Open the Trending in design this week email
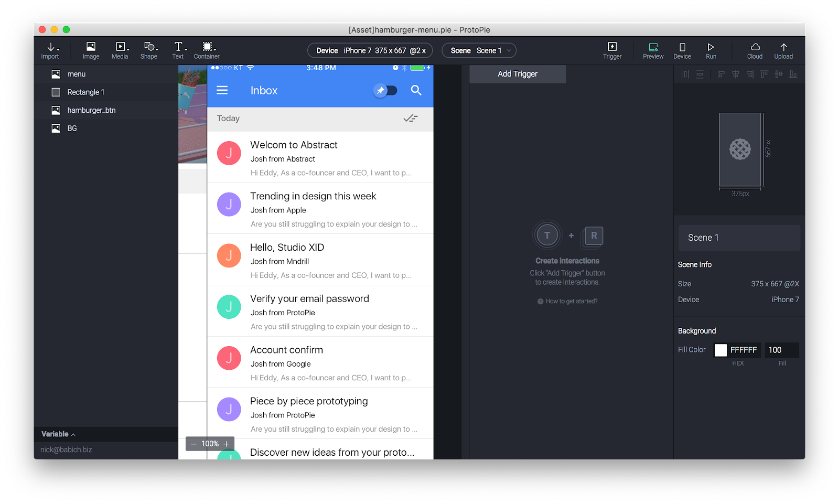Screen dimensions: 839x504 320,209
